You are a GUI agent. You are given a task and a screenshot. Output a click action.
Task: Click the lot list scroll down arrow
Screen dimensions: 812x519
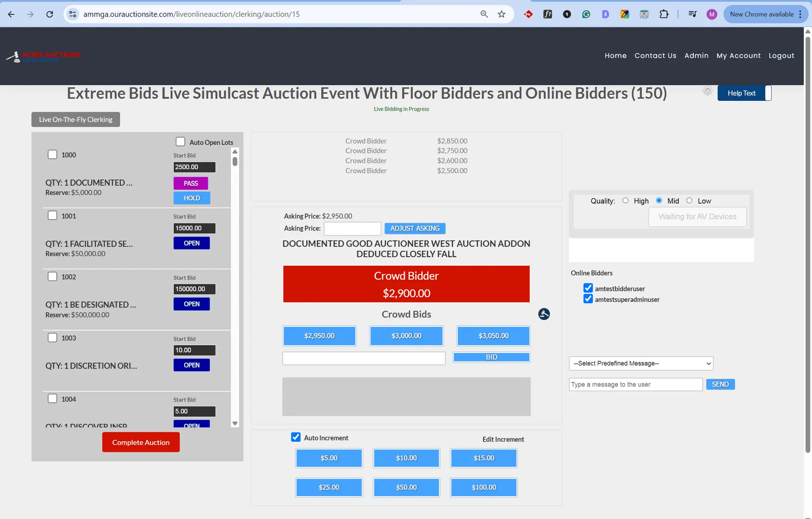[x=235, y=423]
